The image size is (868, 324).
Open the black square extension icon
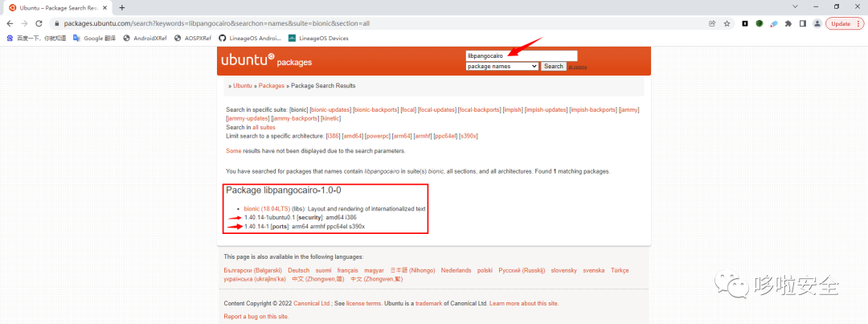pyautogui.click(x=746, y=24)
